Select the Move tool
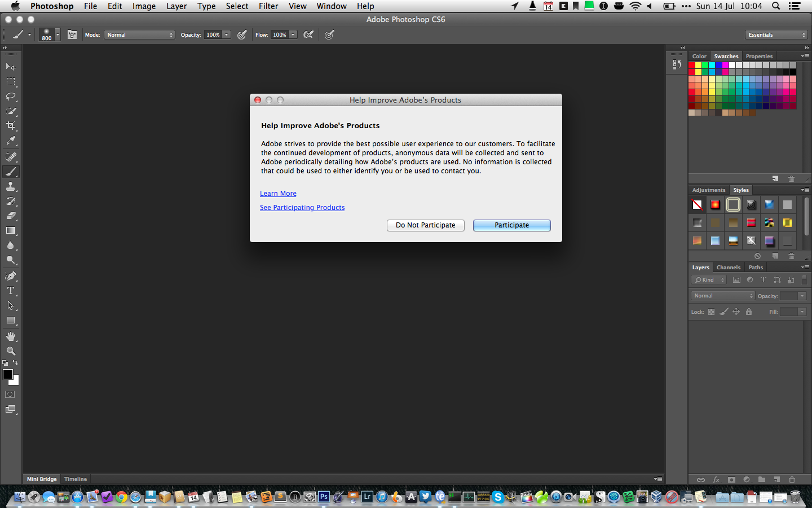This screenshot has width=812, height=508. pyautogui.click(x=11, y=67)
